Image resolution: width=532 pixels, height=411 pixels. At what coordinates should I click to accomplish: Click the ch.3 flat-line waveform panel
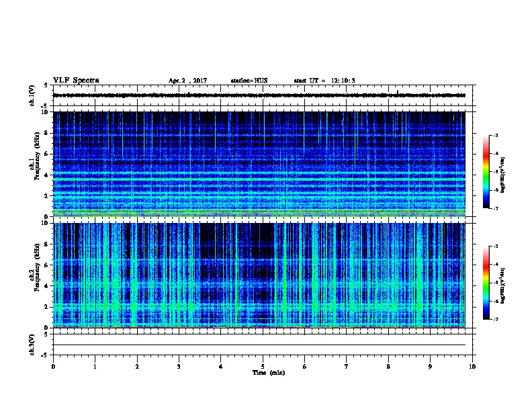tap(263, 345)
